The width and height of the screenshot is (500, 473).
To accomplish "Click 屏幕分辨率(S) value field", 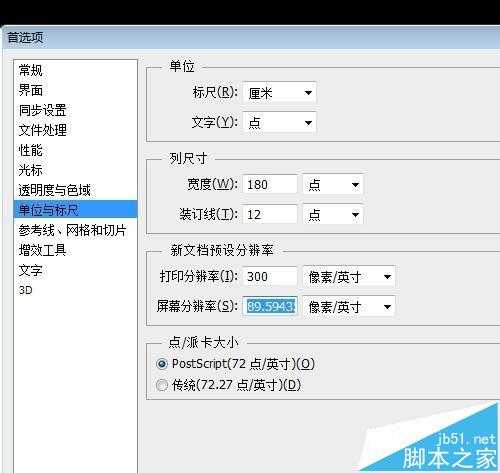I will pyautogui.click(x=270, y=306).
